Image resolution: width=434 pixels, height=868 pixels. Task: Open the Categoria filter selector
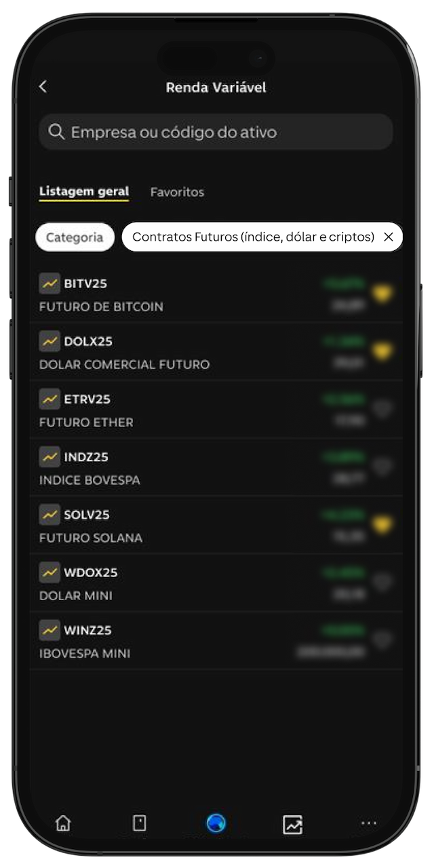[75, 237]
